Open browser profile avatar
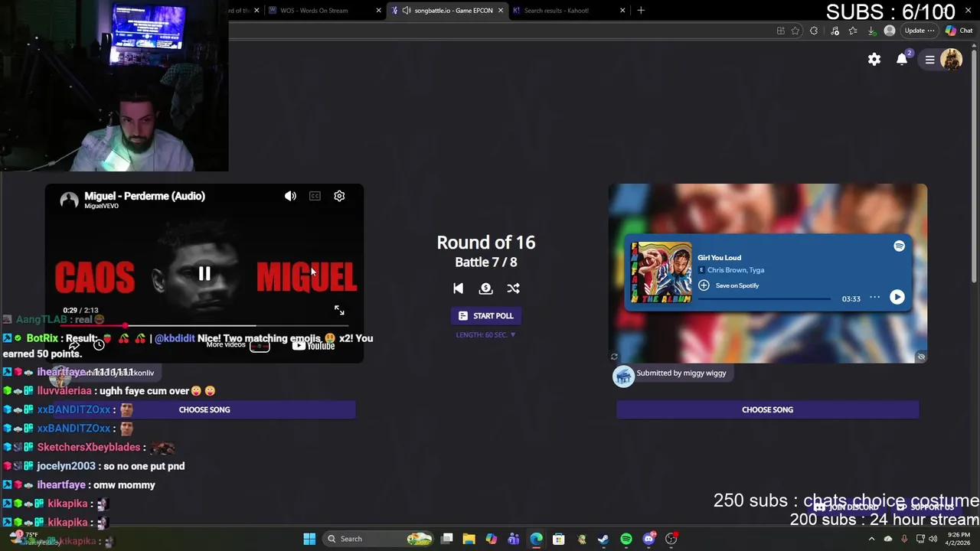The image size is (980, 551). pyautogui.click(x=890, y=31)
